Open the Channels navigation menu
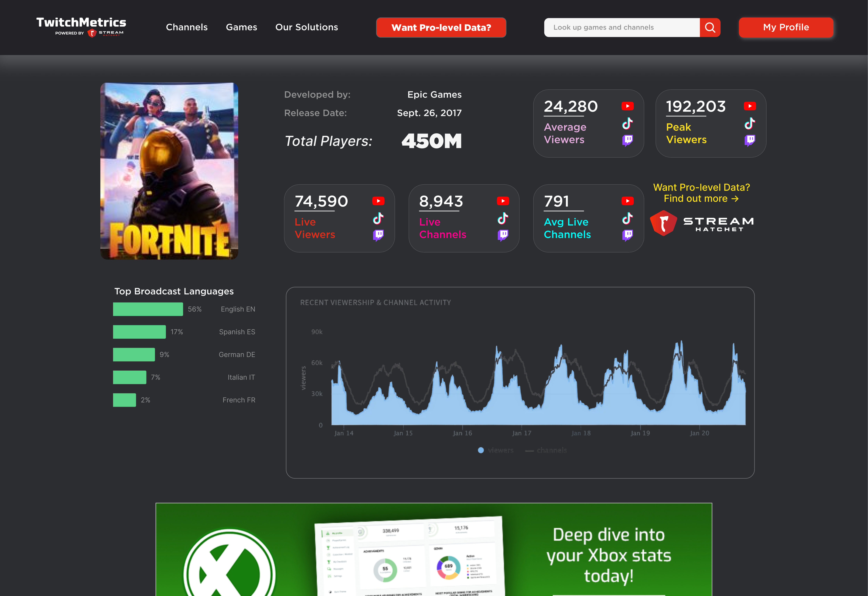 tap(187, 27)
